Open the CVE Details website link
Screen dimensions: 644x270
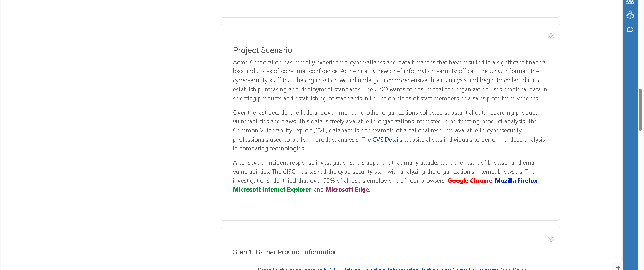click(387, 140)
